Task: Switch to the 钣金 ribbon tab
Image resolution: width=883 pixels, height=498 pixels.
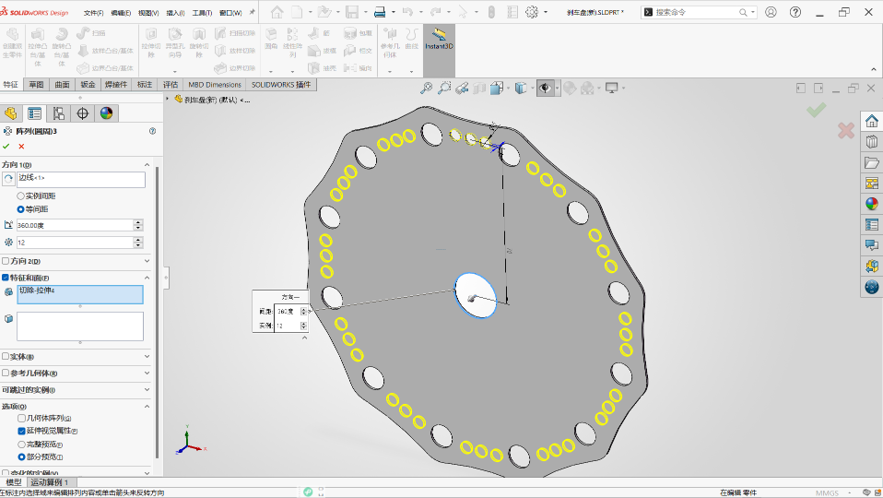Action: click(x=88, y=85)
